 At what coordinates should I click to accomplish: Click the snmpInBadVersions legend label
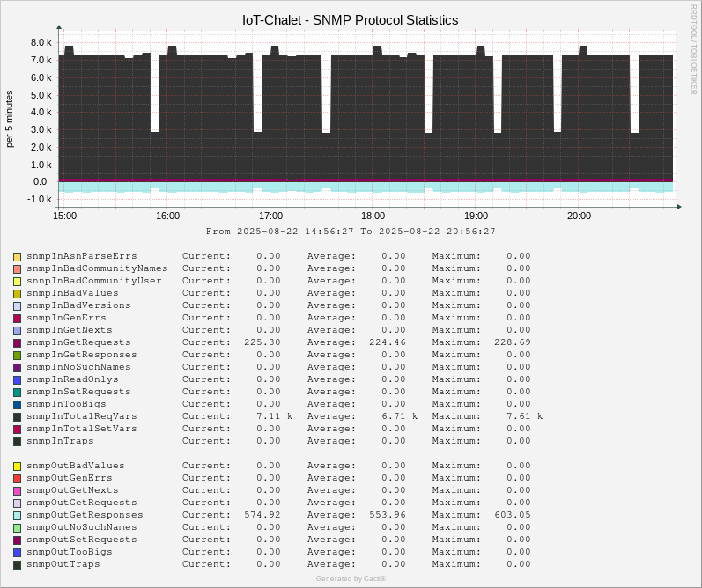(78, 305)
